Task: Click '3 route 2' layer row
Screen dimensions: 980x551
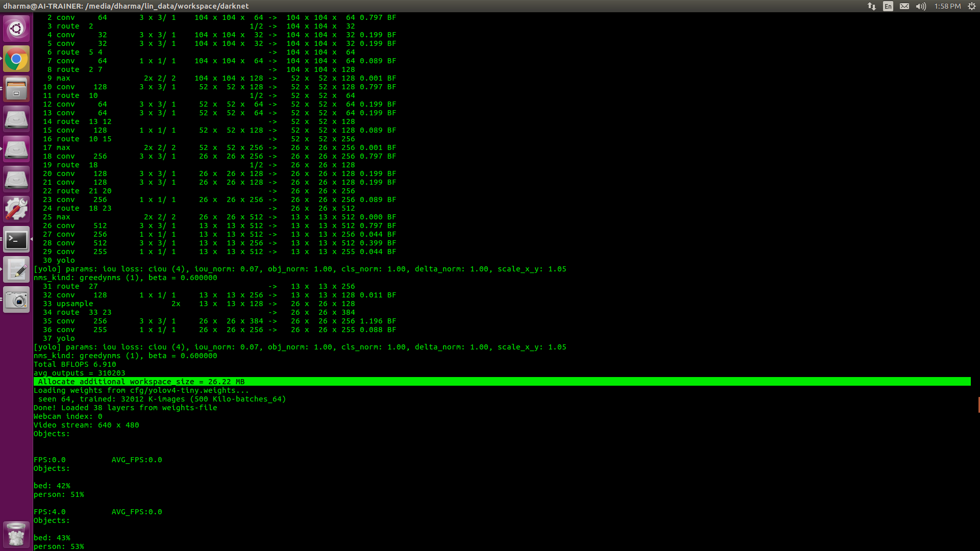Action: 201,26
